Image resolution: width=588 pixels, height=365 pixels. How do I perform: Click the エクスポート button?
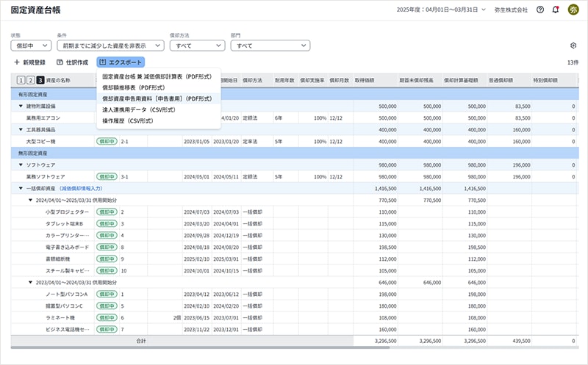click(121, 62)
